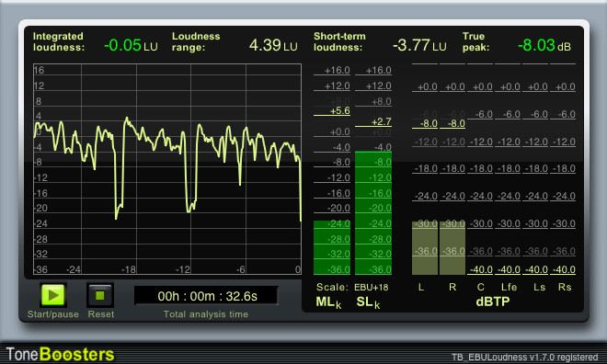Click the MLk momentary loudness meter bar

click(x=332, y=247)
